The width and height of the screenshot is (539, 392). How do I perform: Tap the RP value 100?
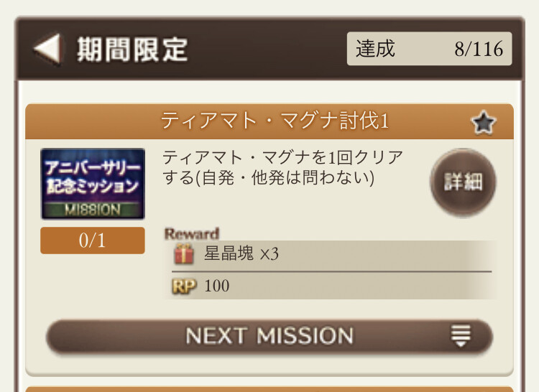pyautogui.click(x=217, y=286)
